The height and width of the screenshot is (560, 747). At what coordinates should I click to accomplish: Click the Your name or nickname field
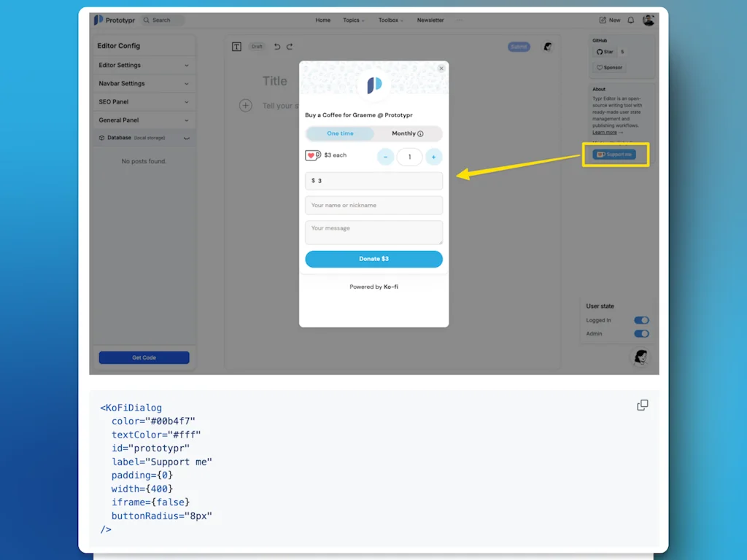click(373, 205)
